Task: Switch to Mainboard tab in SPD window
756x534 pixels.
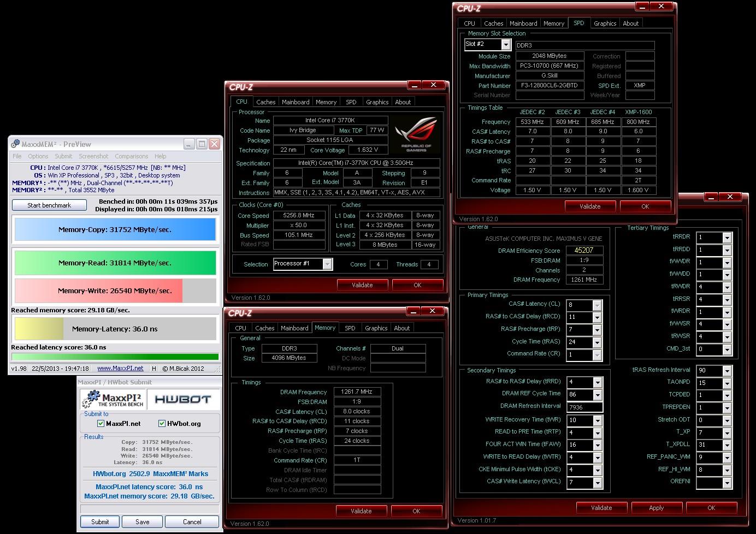Action: (523, 23)
